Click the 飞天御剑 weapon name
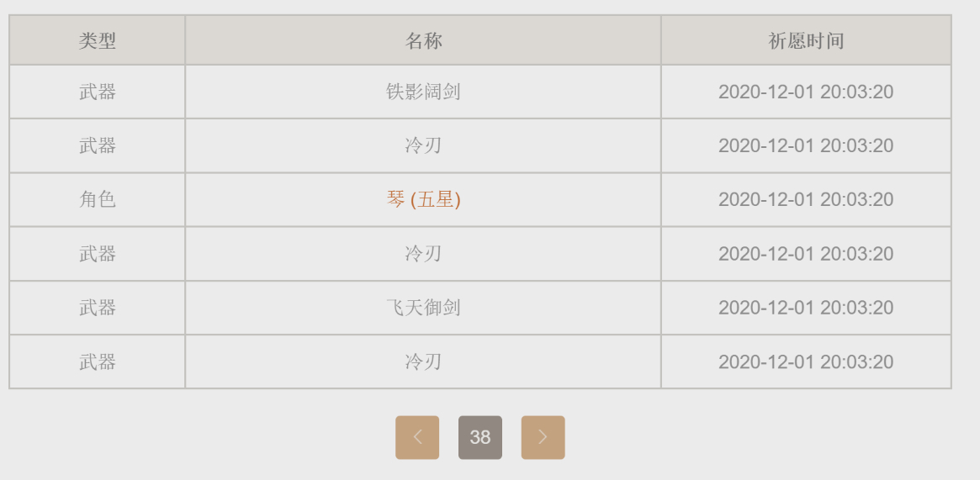Viewport: 980px width, 480px height. (x=423, y=308)
